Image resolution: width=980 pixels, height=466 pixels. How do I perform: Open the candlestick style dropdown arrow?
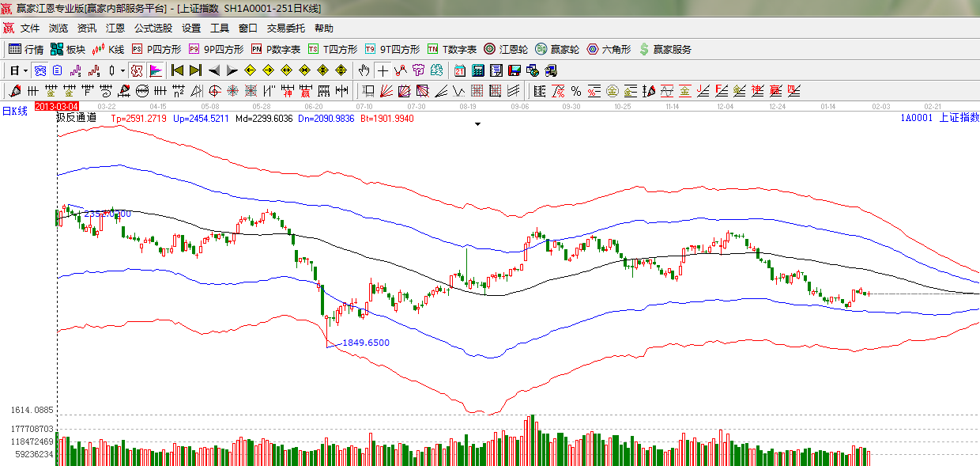pos(122,70)
